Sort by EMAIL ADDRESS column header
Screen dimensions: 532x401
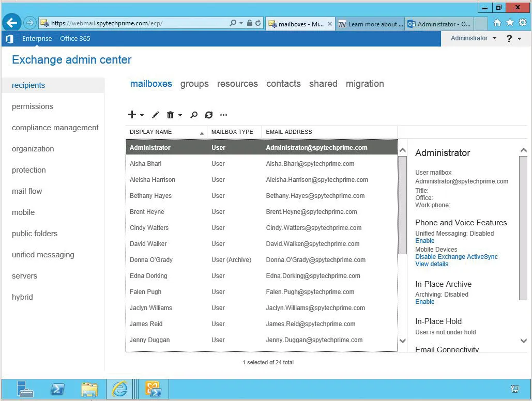coord(330,132)
